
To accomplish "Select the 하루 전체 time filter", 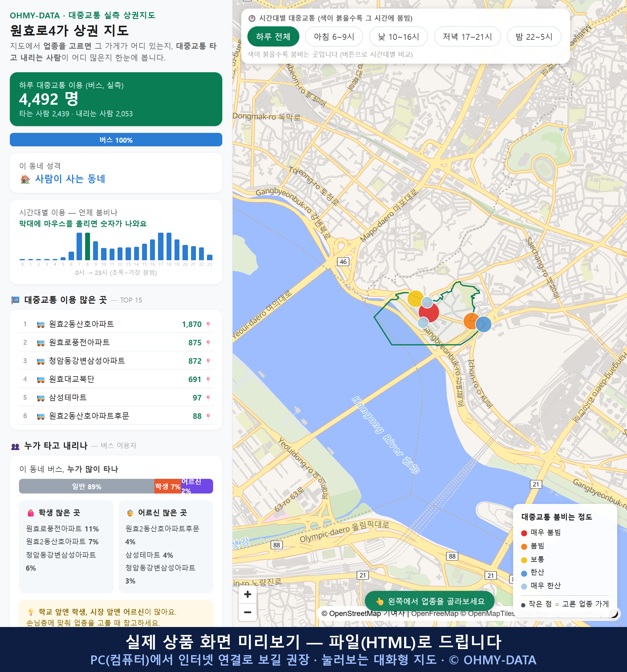I will (273, 36).
